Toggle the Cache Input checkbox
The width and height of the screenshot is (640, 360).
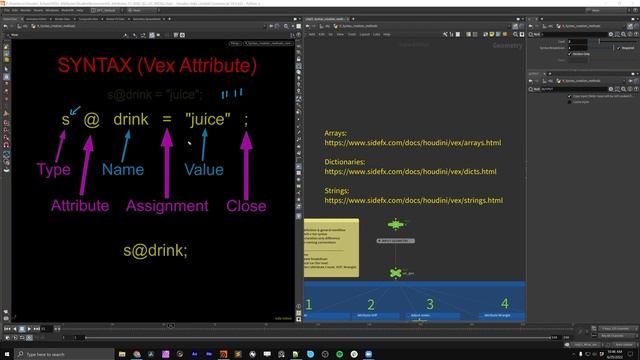tap(569, 102)
